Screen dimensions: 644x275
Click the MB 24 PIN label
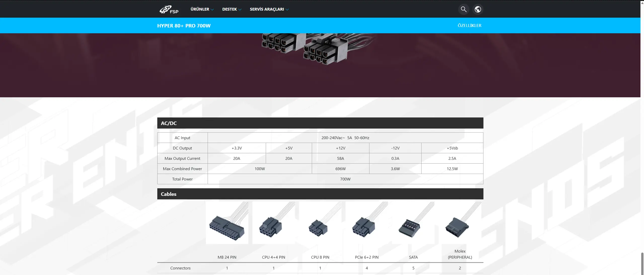pos(227,257)
